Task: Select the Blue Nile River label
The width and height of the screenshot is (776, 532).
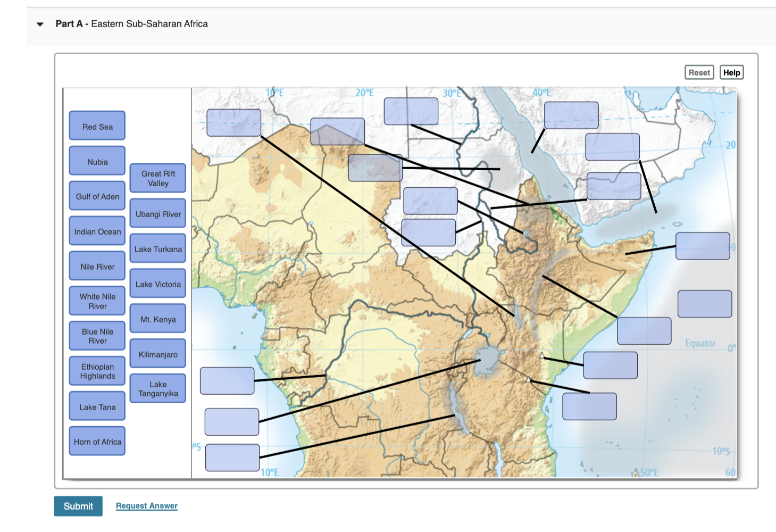Action: pos(97,335)
